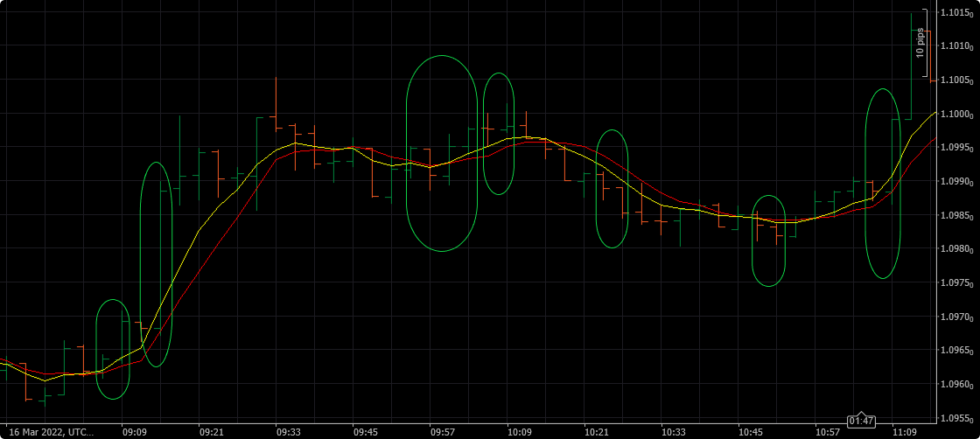
Task: Select the 1.0960 price axis label
Action: tap(959, 384)
